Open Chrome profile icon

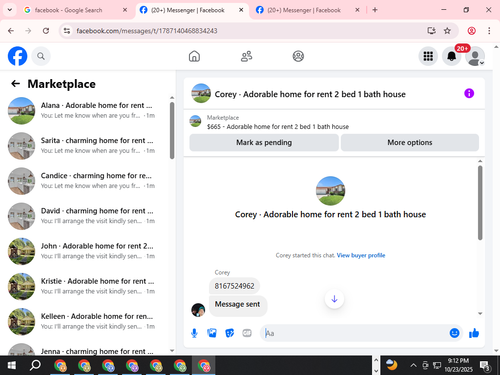471,31
